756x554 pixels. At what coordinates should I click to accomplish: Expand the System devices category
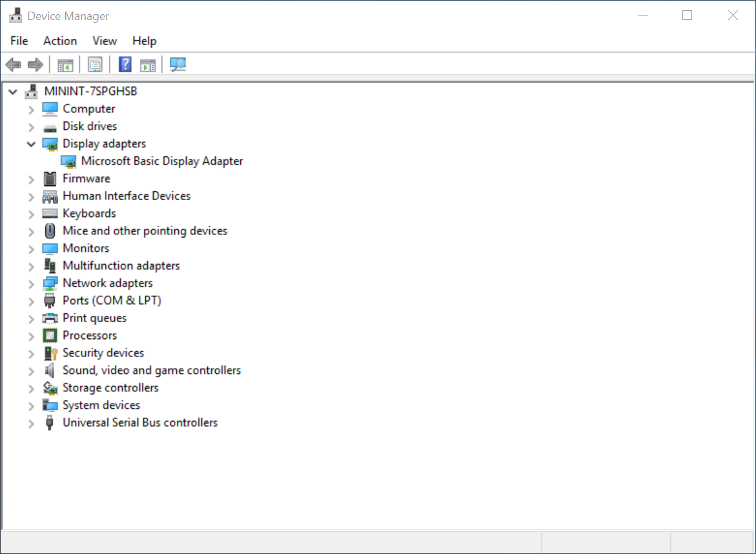point(32,406)
